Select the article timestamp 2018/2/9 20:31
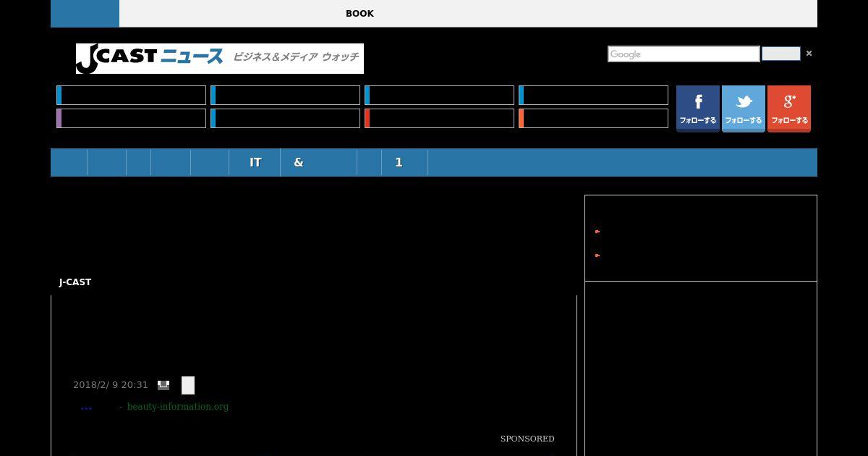The width and height of the screenshot is (868, 456). pos(111,385)
